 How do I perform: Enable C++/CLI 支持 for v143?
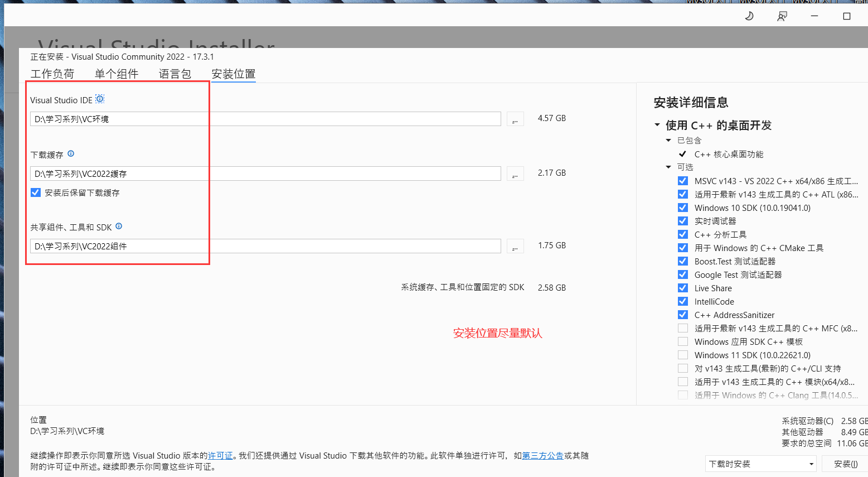click(x=683, y=368)
